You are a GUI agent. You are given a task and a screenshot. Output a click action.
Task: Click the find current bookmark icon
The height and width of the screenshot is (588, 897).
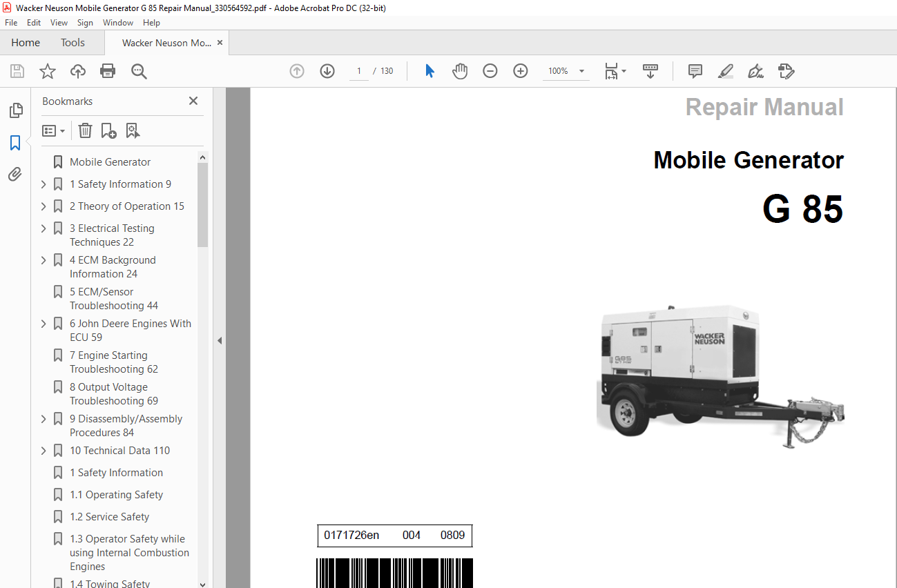coord(133,130)
